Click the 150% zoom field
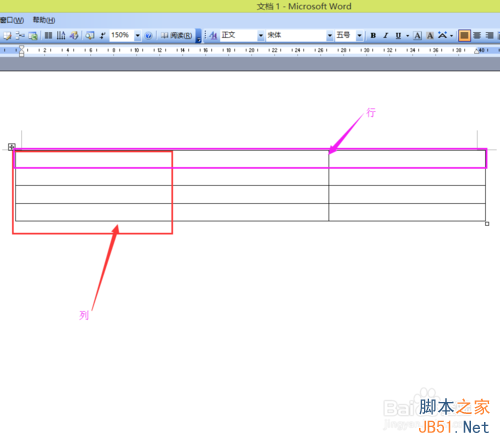500x441 pixels. (122, 35)
